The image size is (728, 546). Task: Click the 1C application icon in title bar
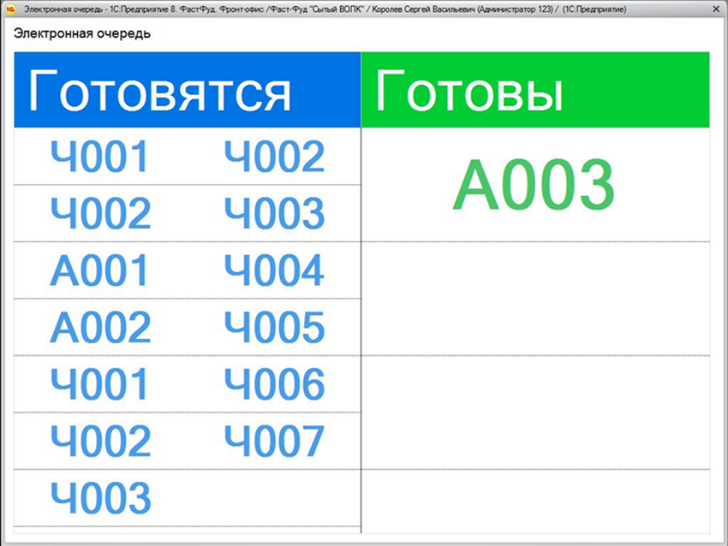coord(10,9)
